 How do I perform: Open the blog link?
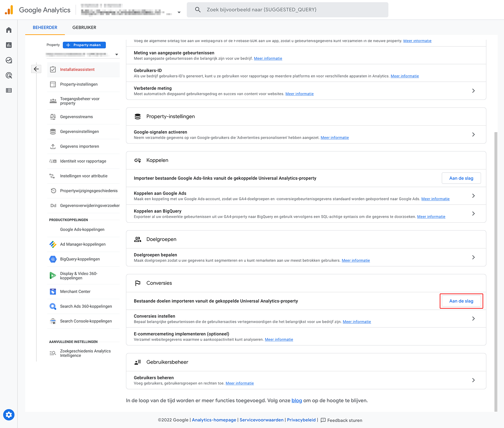click(297, 401)
